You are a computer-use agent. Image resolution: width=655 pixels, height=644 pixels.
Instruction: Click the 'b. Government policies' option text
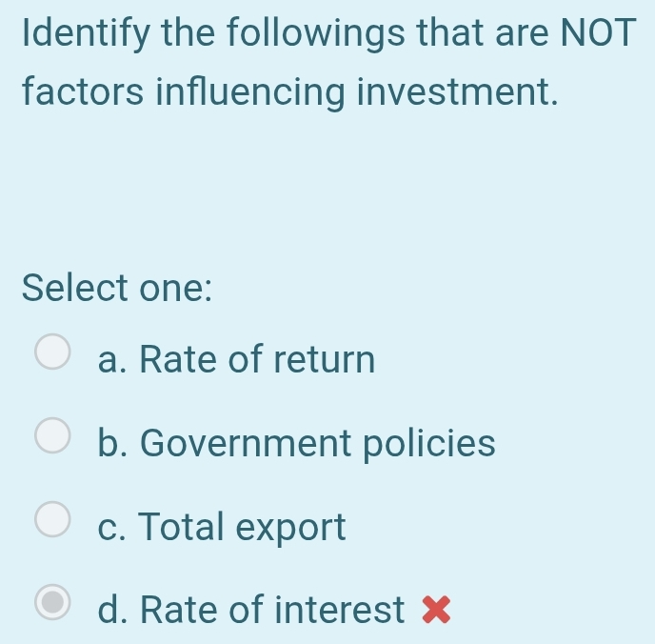[297, 443]
